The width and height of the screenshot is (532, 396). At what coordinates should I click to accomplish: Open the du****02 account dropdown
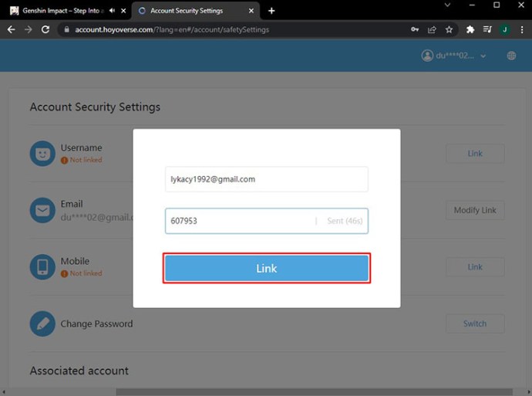point(454,56)
